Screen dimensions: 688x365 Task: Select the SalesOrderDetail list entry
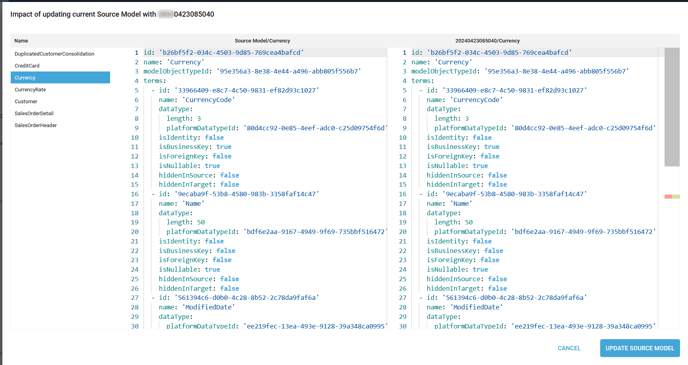[34, 113]
